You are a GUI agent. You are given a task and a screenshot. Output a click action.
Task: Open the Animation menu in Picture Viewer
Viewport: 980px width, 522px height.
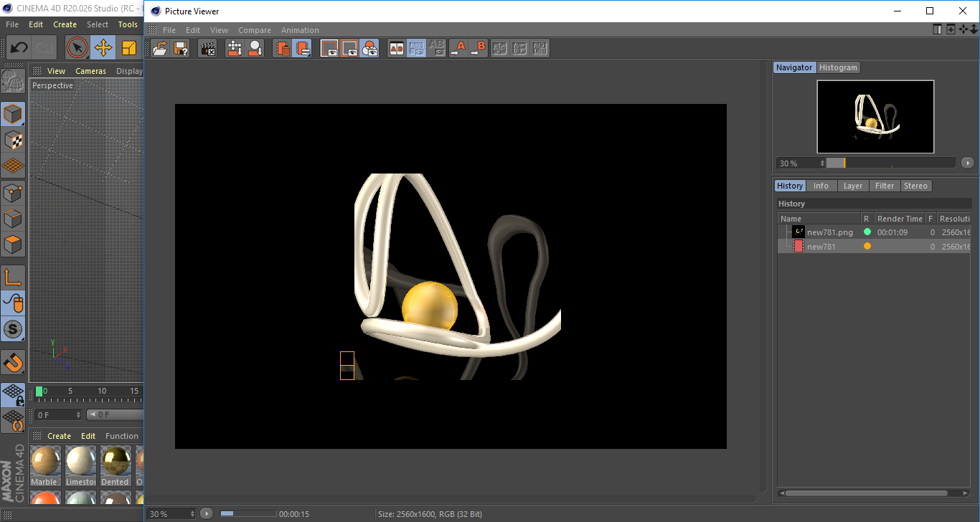(300, 30)
